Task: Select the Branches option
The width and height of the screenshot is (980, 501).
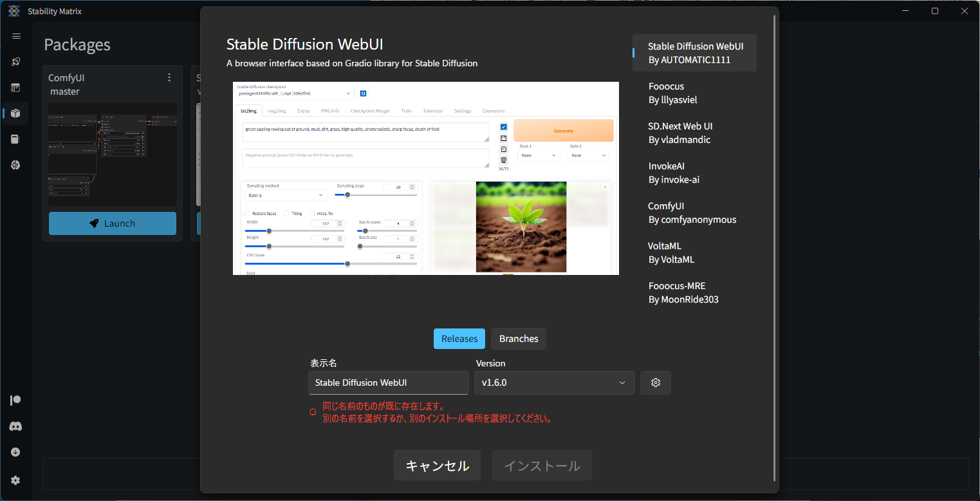Action: [519, 339]
